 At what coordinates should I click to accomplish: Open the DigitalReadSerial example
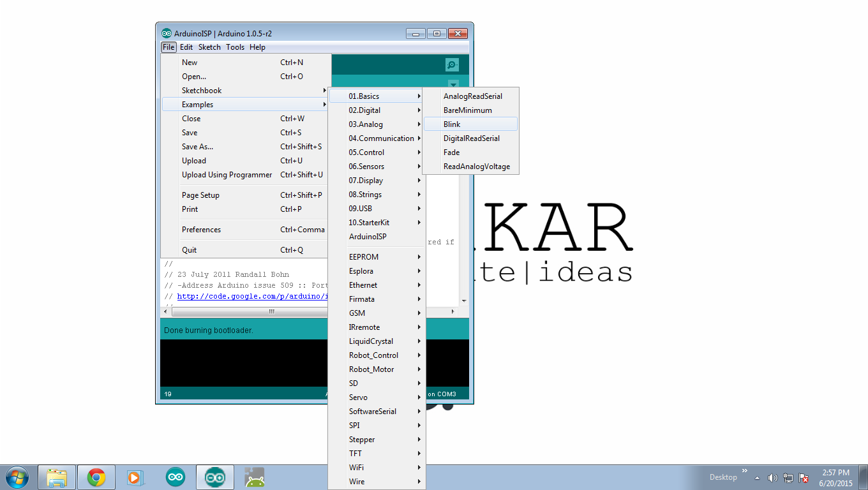tap(471, 138)
